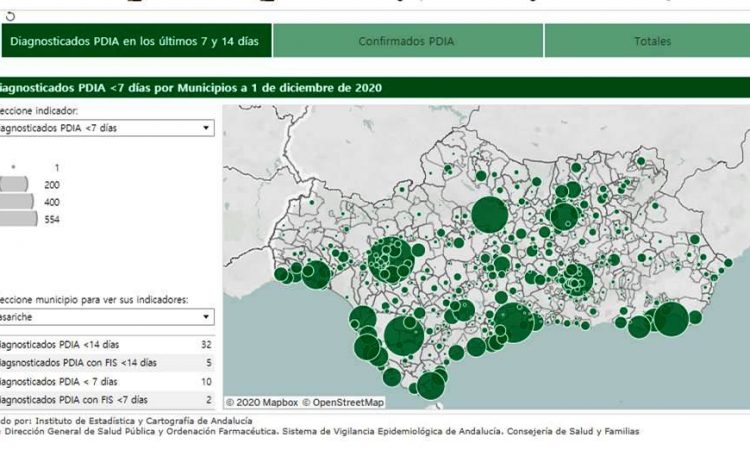Select the 'Diagnosticados PDIA con FIS <14 días' row
This screenshot has height=450, width=750.
(x=105, y=363)
